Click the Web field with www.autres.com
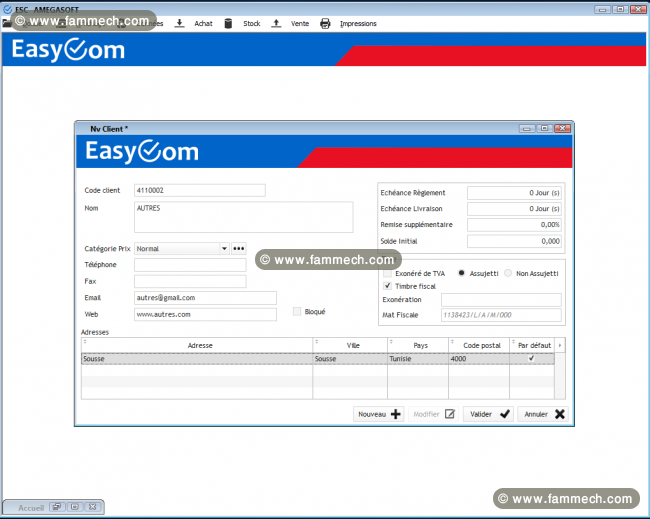Viewport: 650px width, 519px height. (205, 314)
